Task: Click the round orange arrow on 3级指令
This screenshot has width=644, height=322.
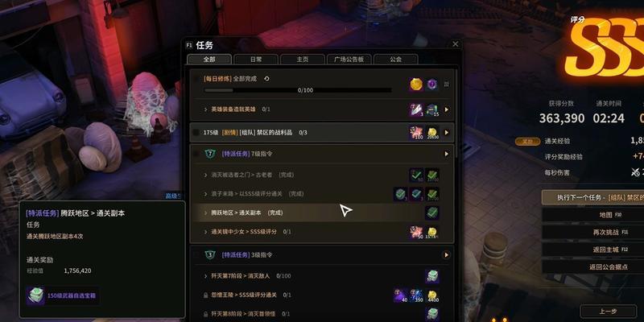Action: click(447, 255)
